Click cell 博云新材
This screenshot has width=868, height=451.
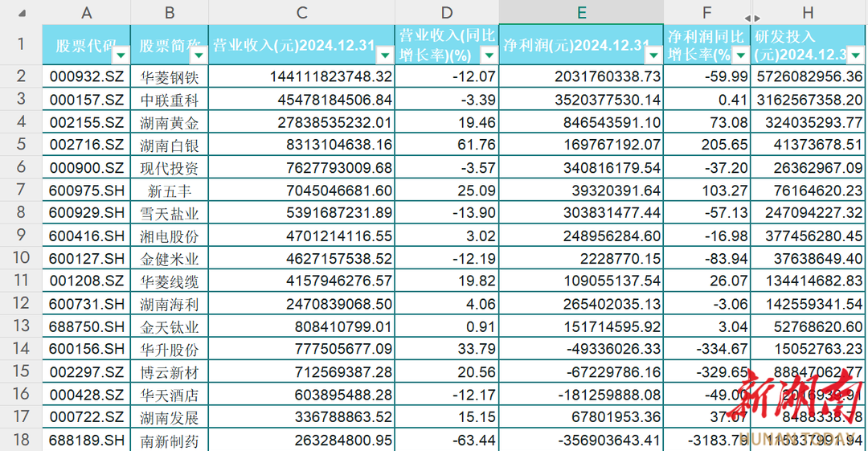click(170, 371)
